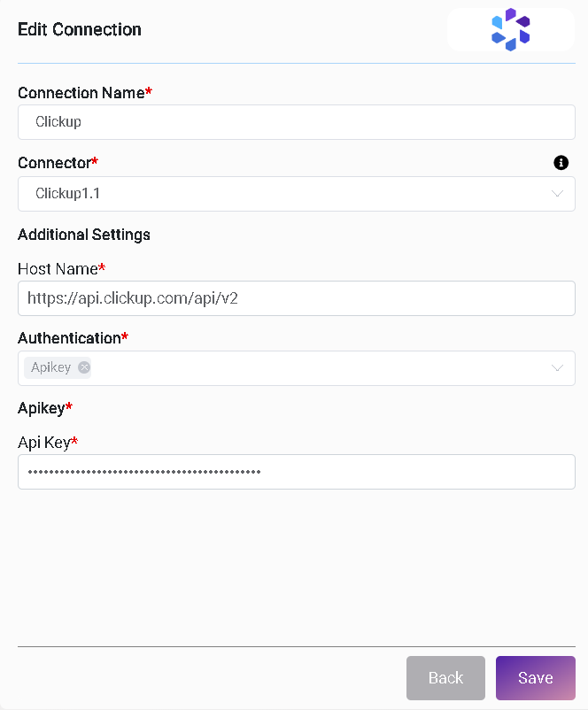Viewport: 588px width, 710px height.
Task: Focus the masked Api Key field
Action: click(296, 472)
